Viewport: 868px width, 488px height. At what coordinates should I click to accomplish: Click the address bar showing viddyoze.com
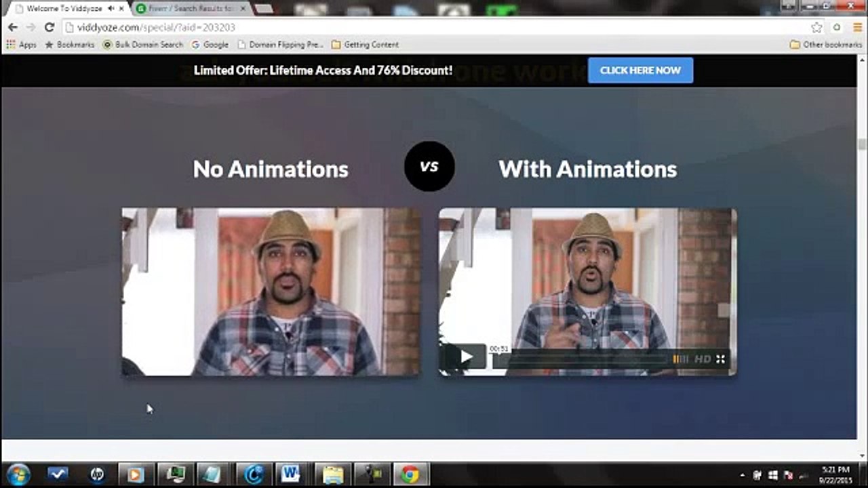(x=434, y=27)
